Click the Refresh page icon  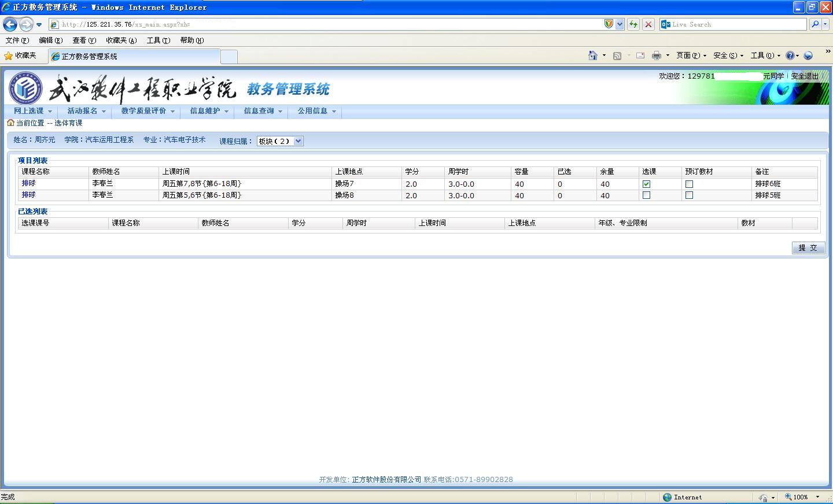click(633, 24)
